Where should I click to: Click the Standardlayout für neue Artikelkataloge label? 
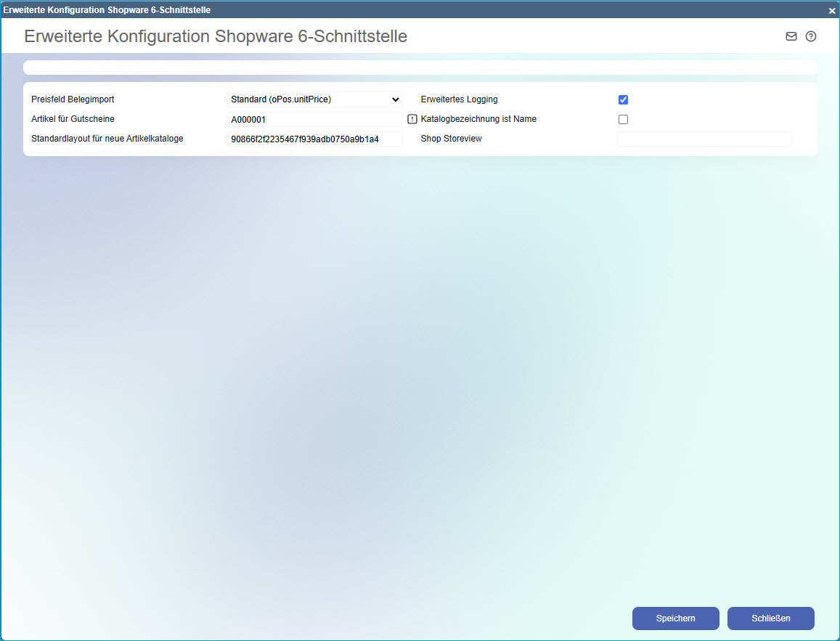(x=107, y=139)
